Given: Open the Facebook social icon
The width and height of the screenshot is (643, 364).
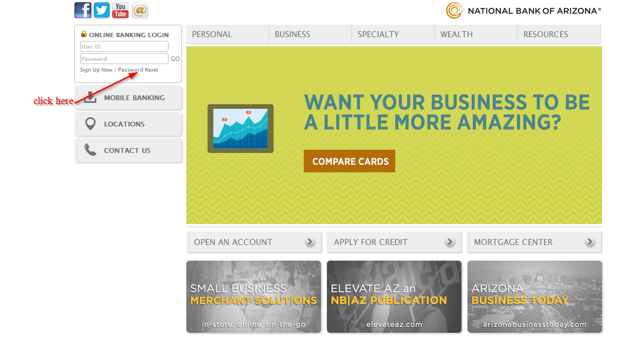Looking at the screenshot, I should coord(83,10).
